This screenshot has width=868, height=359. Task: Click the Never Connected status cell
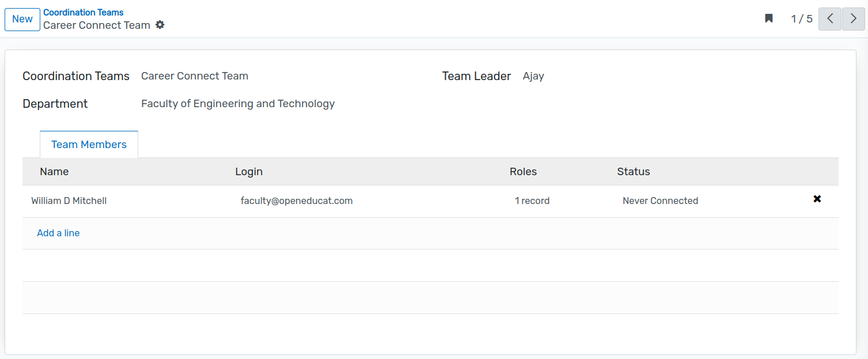pyautogui.click(x=660, y=201)
